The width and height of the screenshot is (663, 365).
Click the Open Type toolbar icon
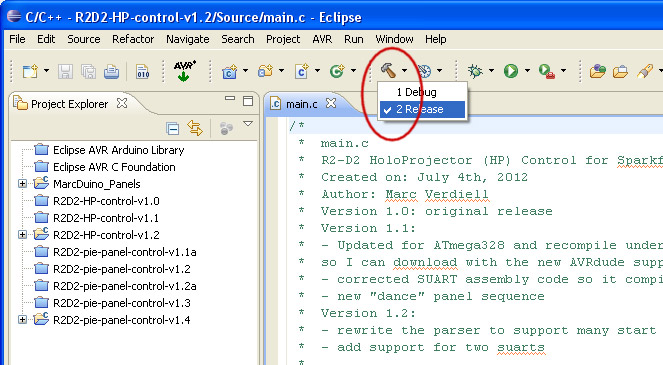pyautogui.click(x=598, y=71)
